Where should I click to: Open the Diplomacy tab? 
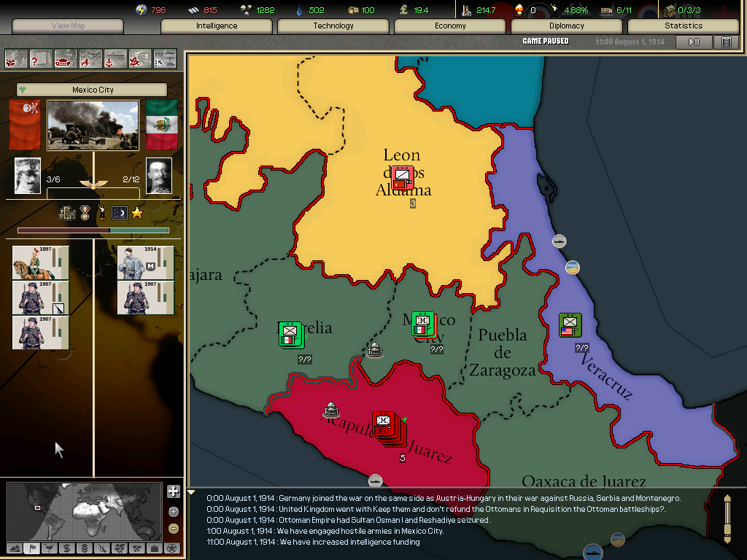(x=567, y=26)
